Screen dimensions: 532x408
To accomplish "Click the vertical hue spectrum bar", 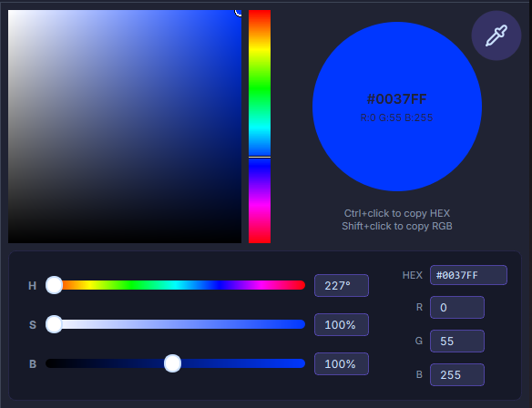I will (x=260, y=127).
